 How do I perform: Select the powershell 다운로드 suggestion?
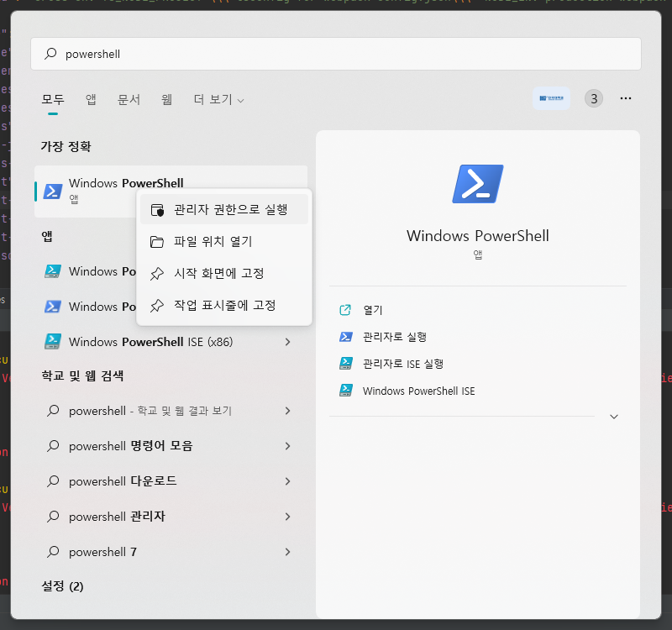(171, 481)
